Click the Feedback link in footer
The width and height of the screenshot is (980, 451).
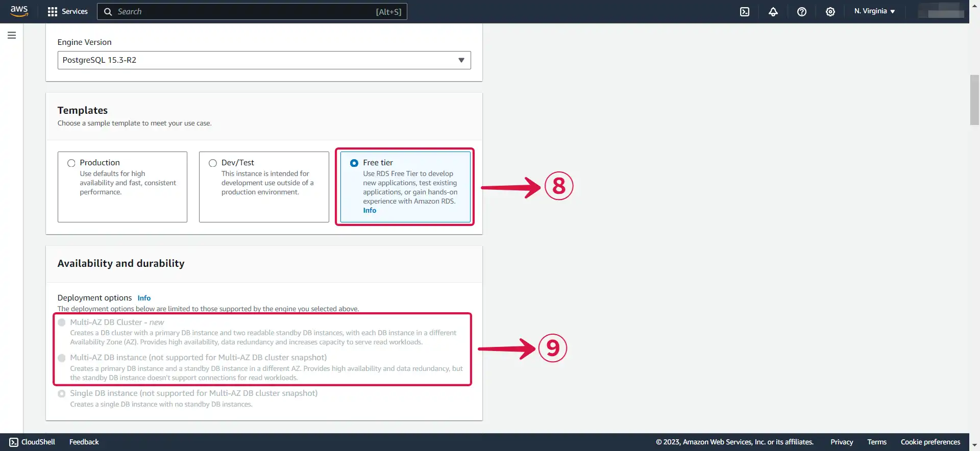pos(84,442)
